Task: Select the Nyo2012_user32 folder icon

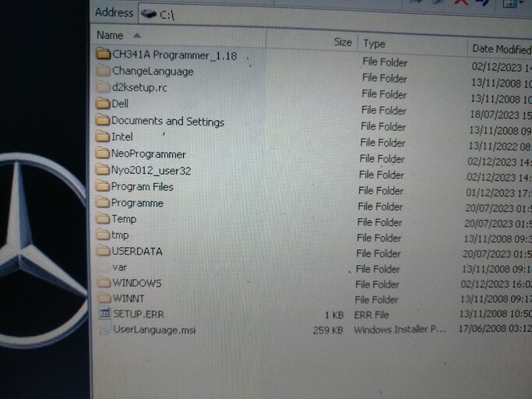Action: coord(103,169)
